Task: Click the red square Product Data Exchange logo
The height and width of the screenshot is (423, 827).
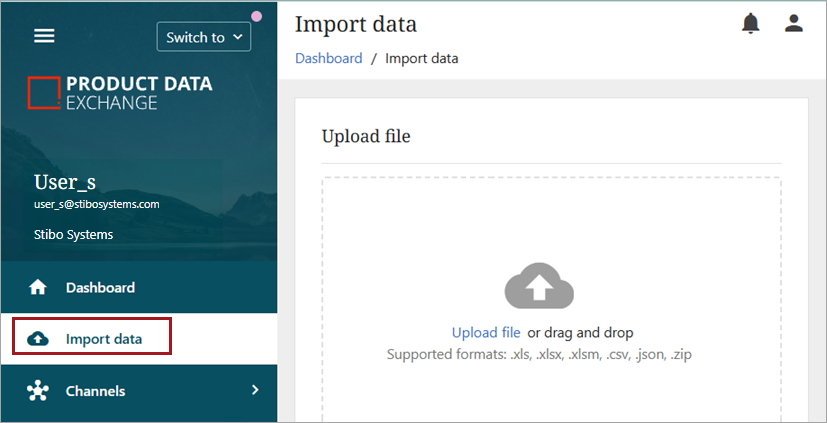Action: point(43,92)
